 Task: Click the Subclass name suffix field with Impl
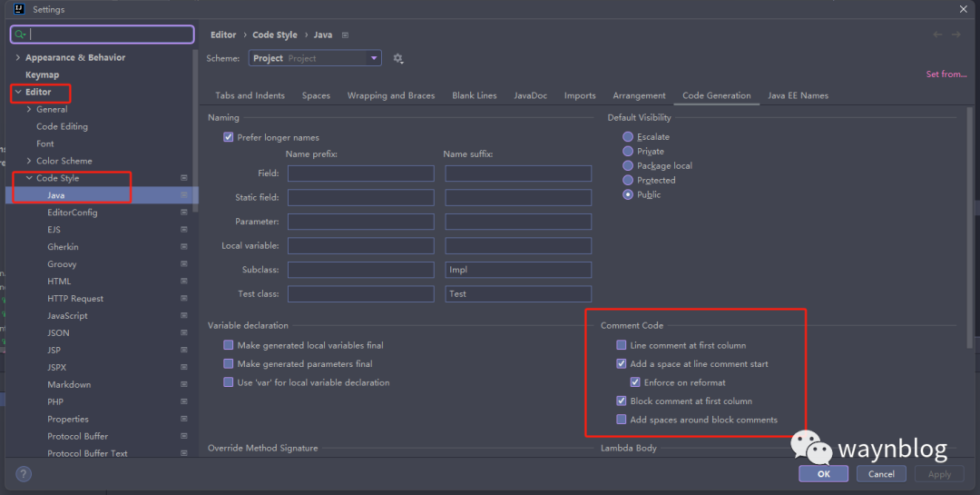(x=518, y=270)
